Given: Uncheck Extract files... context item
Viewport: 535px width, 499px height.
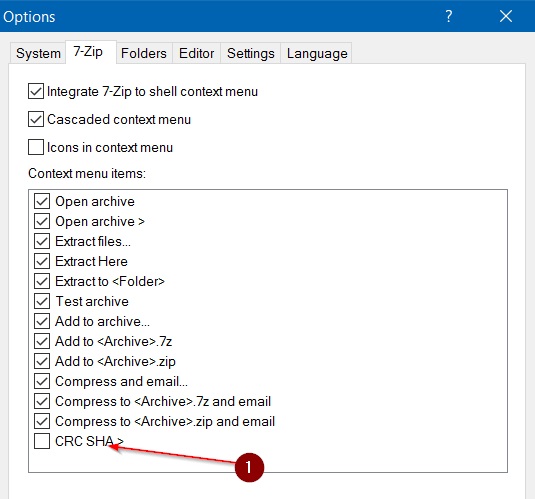Looking at the screenshot, I should point(42,241).
